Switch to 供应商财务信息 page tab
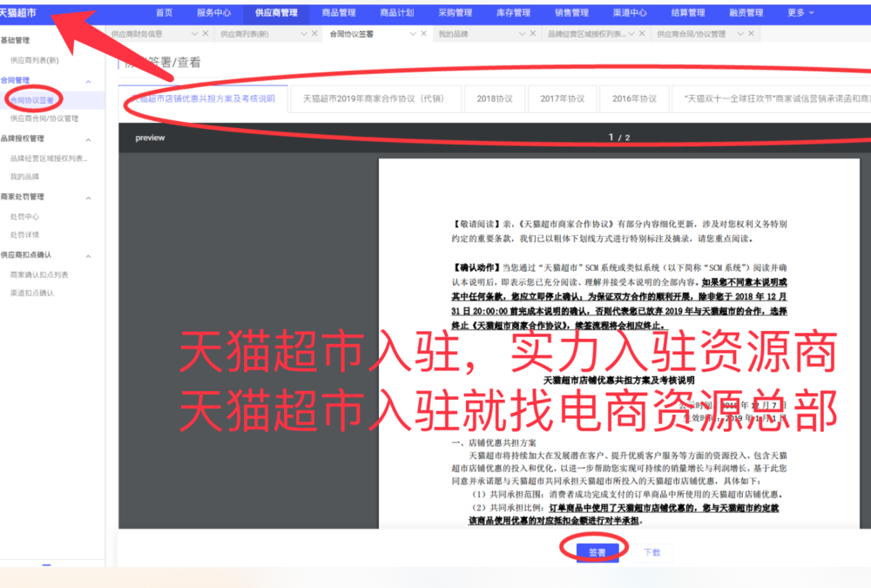Viewport: 871px width, 588px height. click(x=137, y=34)
